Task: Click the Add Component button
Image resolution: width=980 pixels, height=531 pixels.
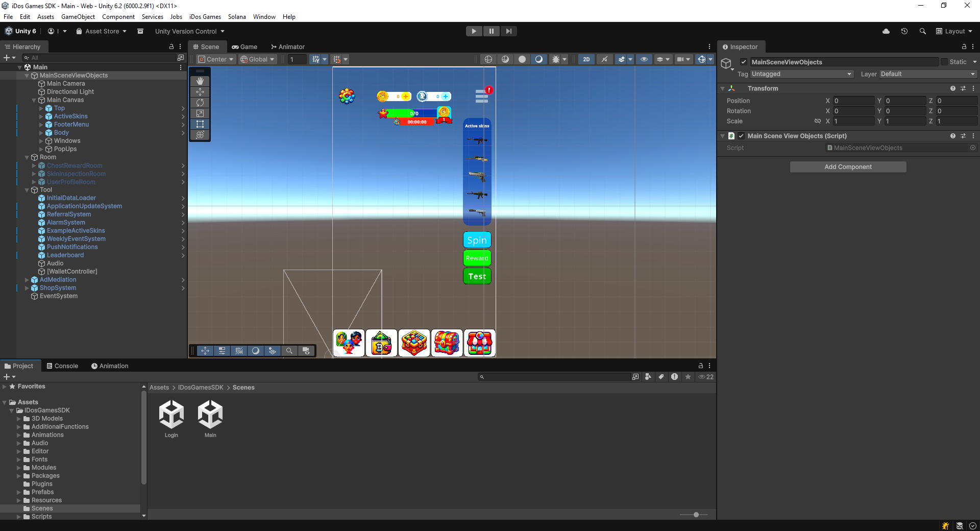Action: tap(848, 167)
